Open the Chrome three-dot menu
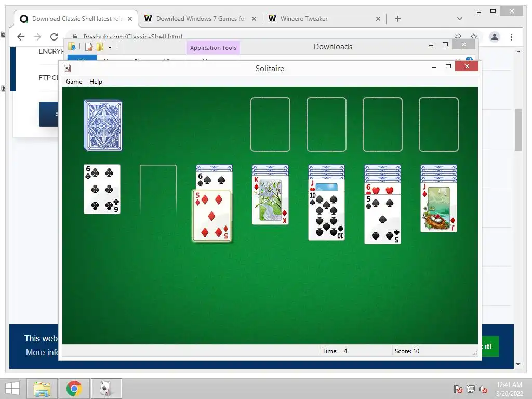Image resolution: width=532 pixels, height=399 pixels. (511, 37)
